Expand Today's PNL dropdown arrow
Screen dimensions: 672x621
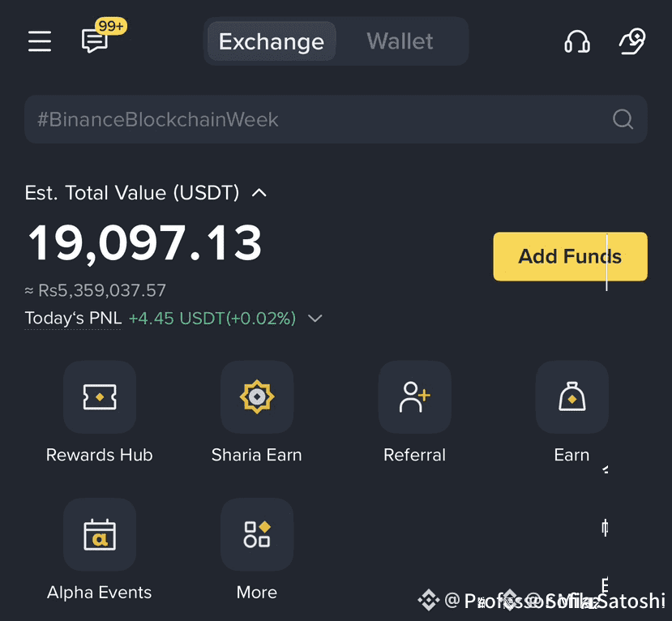pos(315,319)
